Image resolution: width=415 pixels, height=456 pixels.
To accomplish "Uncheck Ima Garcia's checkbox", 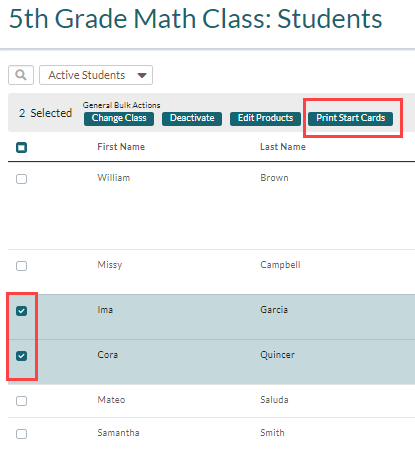I will [x=22, y=311].
